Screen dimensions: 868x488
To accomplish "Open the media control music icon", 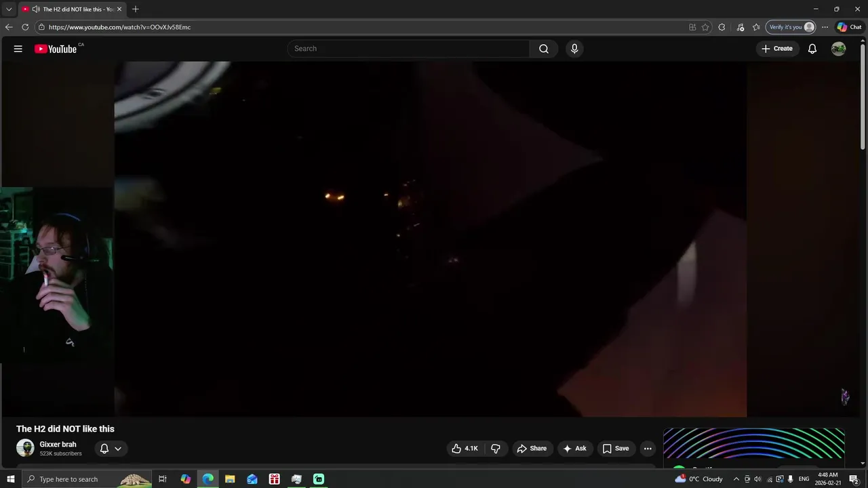I will click(741, 27).
